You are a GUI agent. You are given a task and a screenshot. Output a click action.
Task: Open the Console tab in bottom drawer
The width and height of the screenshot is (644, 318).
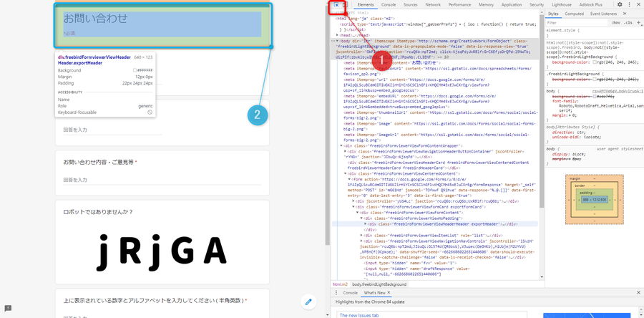351,292
